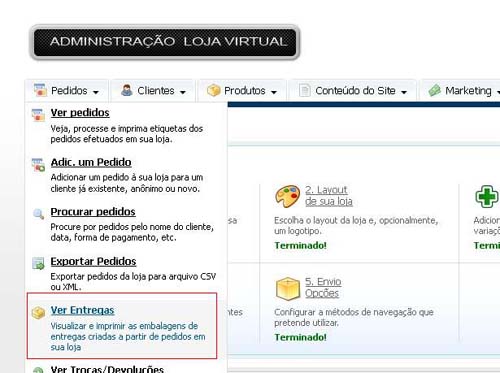Open the Produtos menu
Screen dimensions: 500x373
(x=242, y=90)
